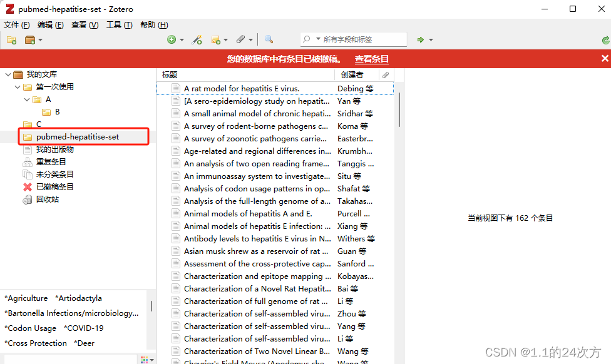Click the 查看条目 link in the red banner
611x364 pixels.
(x=371, y=59)
